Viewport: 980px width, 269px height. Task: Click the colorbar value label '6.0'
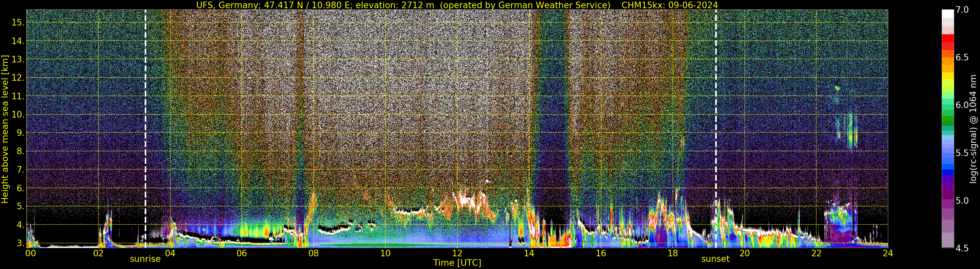pyautogui.click(x=962, y=105)
